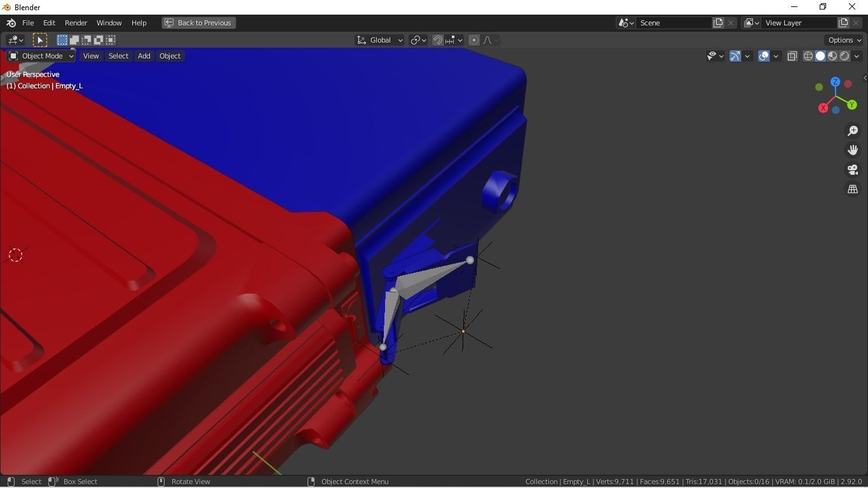Open the proportional editing falloff dropdown
This screenshot has height=488, width=868.
click(x=490, y=40)
